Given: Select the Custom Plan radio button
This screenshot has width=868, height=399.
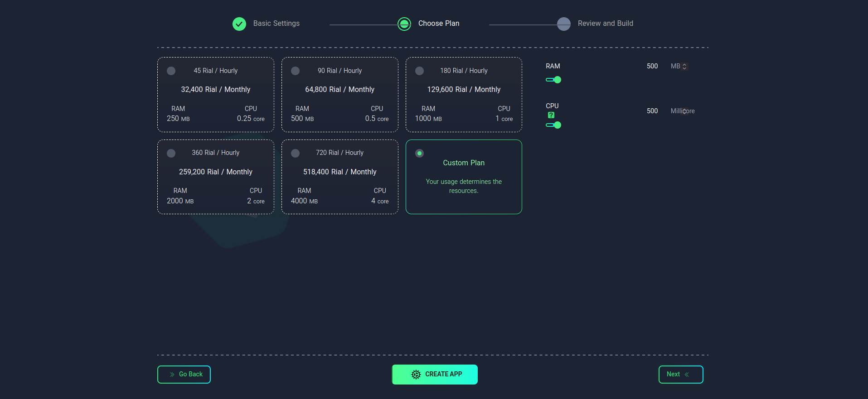Looking at the screenshot, I should (420, 154).
